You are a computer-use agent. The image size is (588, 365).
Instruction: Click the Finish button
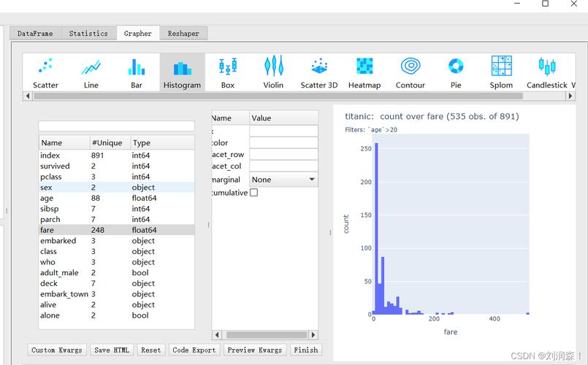(x=306, y=350)
